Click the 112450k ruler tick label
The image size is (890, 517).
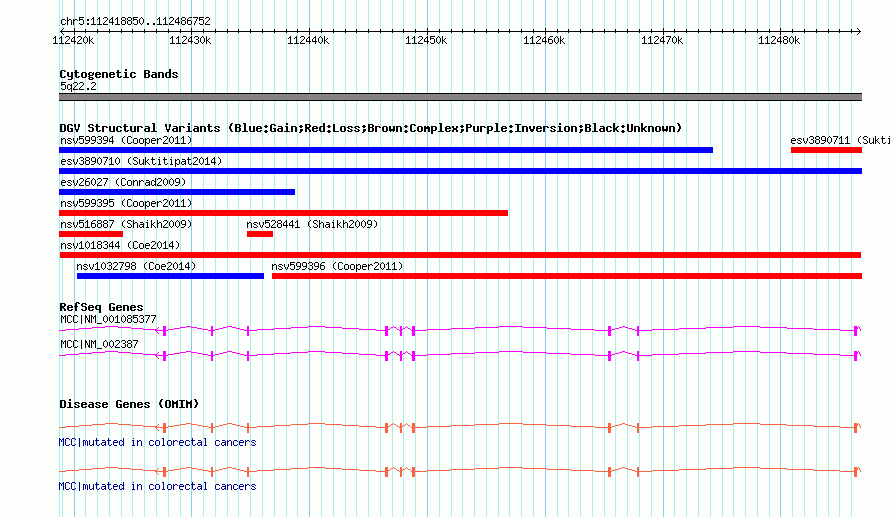coord(426,40)
